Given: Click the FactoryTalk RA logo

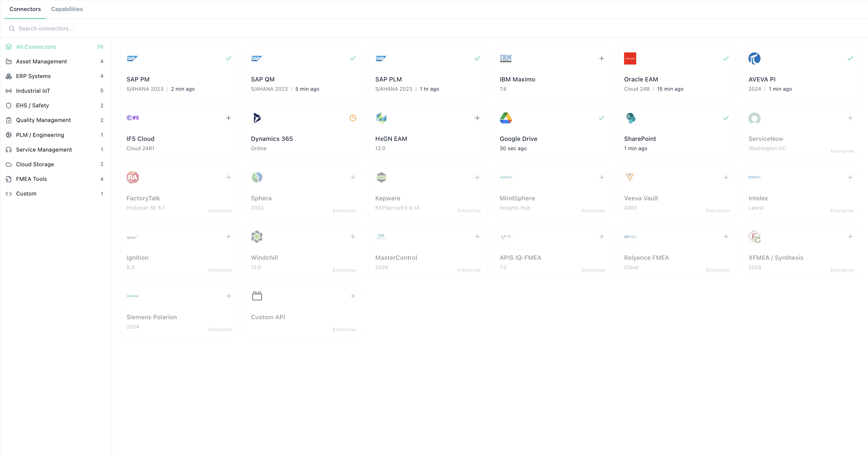Looking at the screenshot, I should (133, 178).
